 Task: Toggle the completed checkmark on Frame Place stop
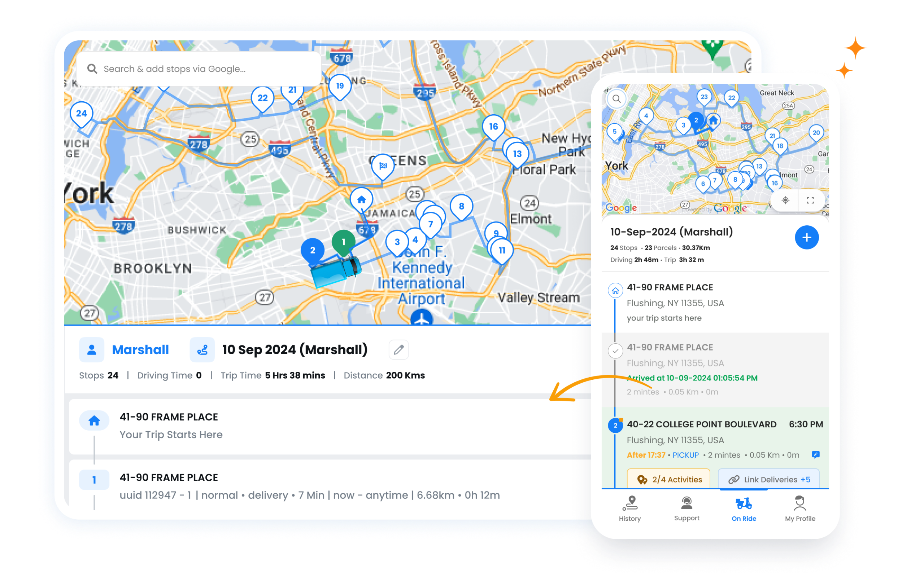pos(615,351)
